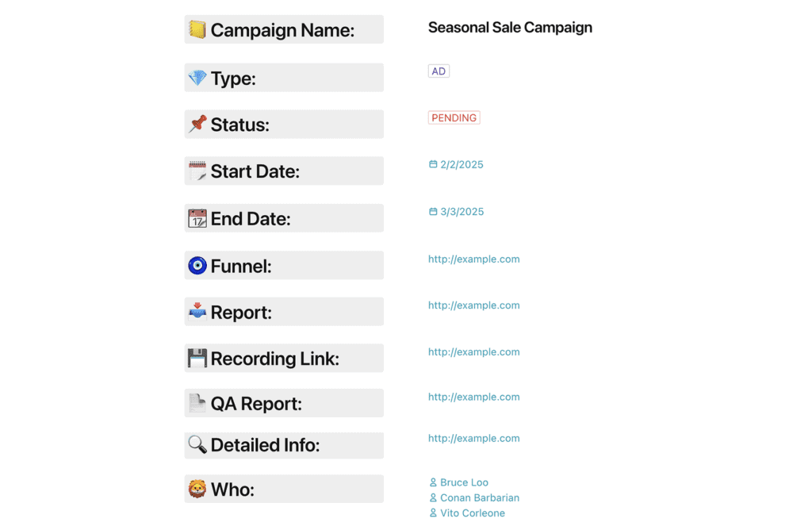Open the PENDING status tag

pos(454,118)
